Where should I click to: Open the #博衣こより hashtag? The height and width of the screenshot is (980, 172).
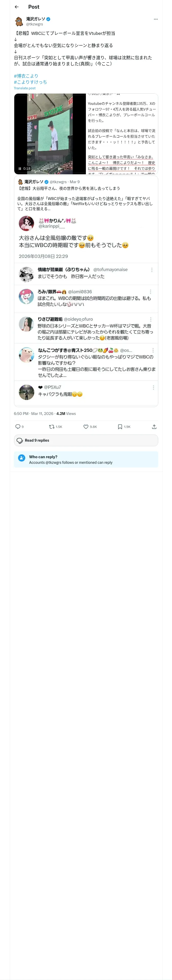[26, 76]
